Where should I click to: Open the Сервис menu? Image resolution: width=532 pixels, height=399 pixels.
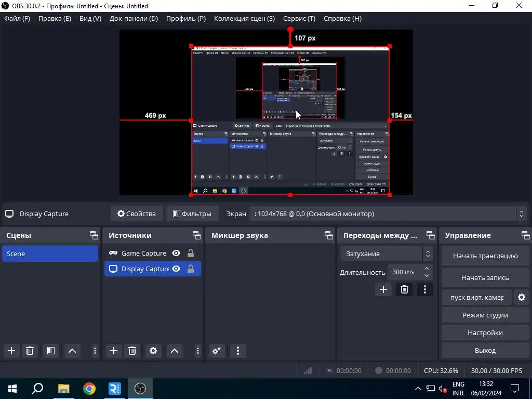coord(299,19)
